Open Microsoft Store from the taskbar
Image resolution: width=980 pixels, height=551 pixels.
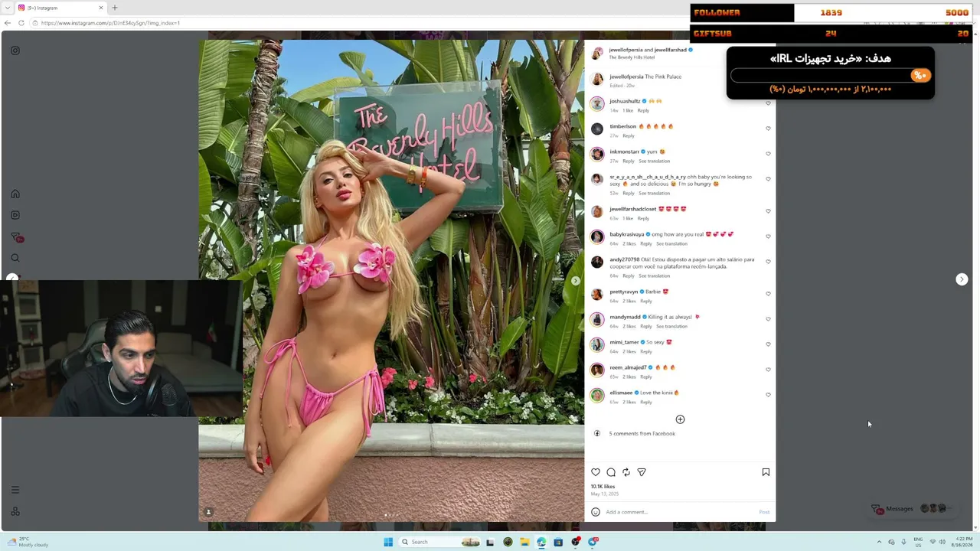[x=558, y=542]
